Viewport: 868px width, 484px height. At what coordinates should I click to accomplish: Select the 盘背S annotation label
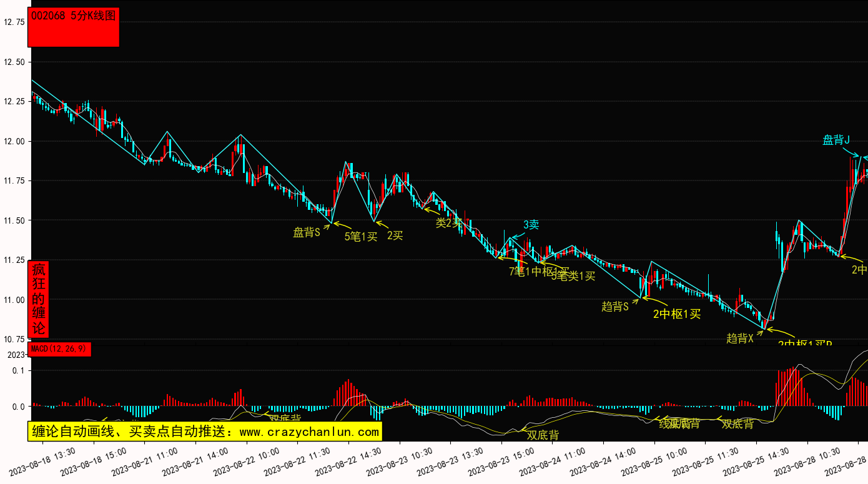(x=307, y=233)
